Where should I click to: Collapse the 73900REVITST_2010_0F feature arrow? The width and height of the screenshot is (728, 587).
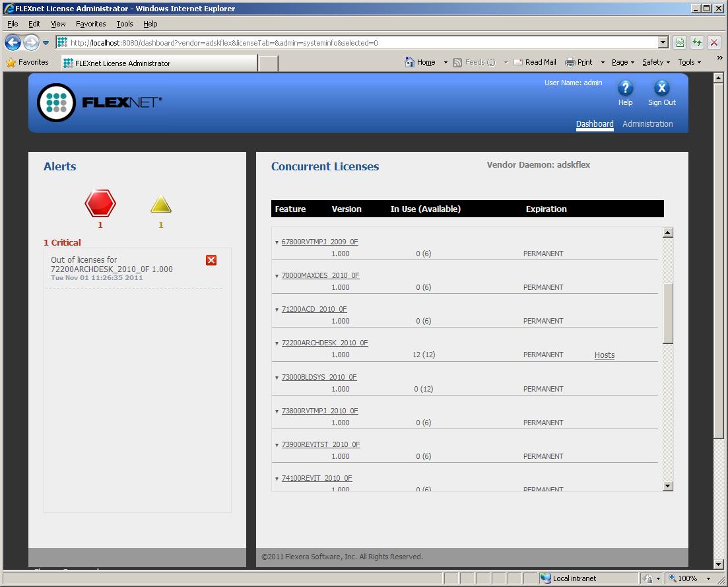pyautogui.click(x=277, y=445)
